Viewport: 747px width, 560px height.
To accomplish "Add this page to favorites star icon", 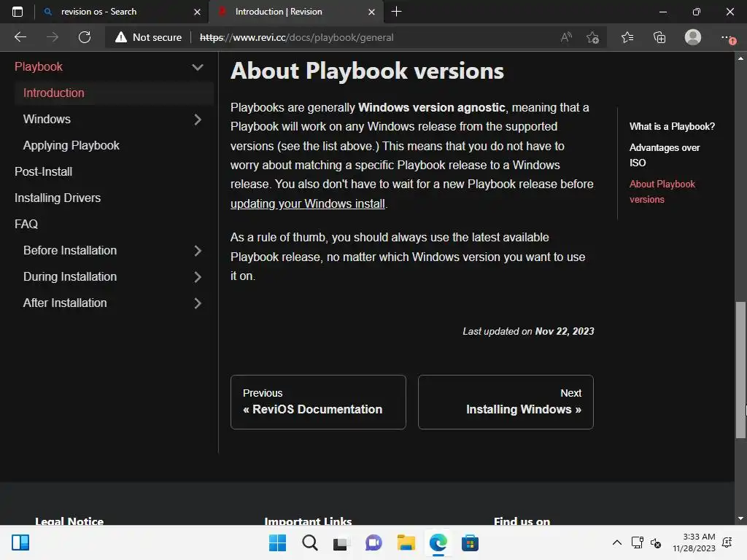I will [x=592, y=37].
